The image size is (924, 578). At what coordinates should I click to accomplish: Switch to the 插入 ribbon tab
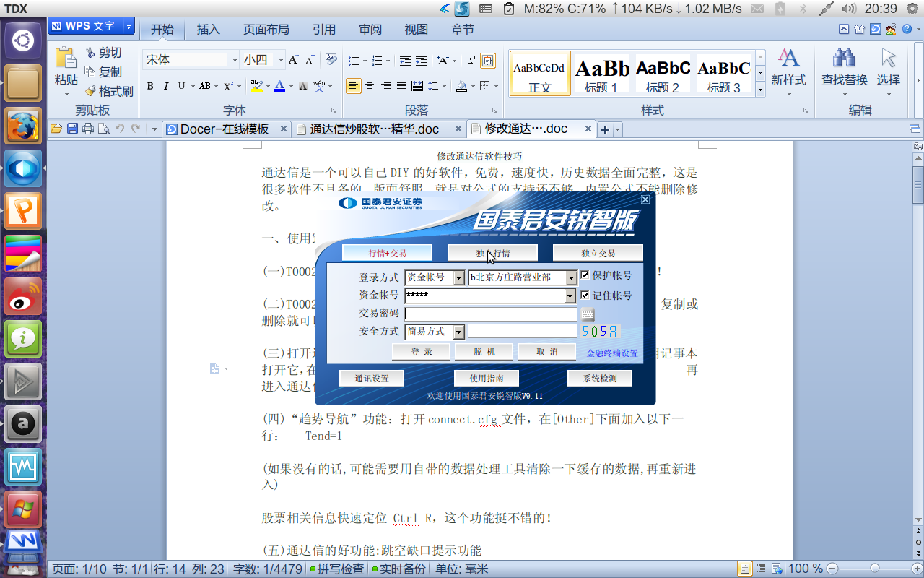[x=209, y=30]
